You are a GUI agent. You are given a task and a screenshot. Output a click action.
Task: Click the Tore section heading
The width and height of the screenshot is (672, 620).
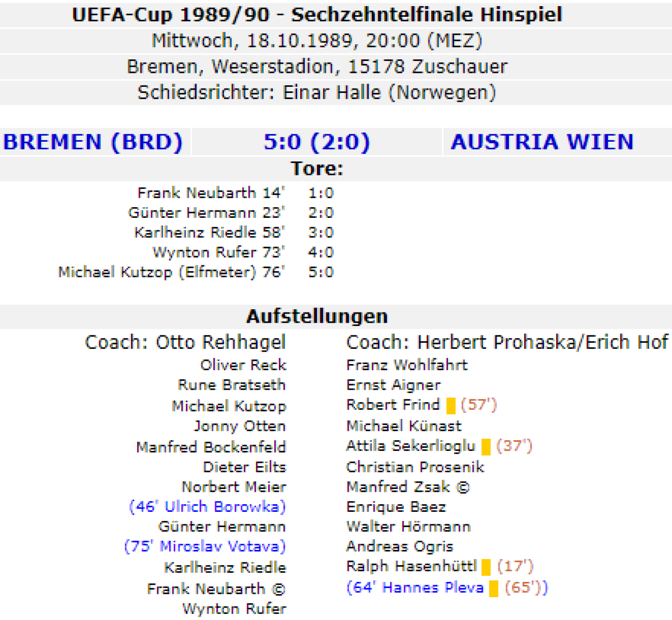pos(317,169)
